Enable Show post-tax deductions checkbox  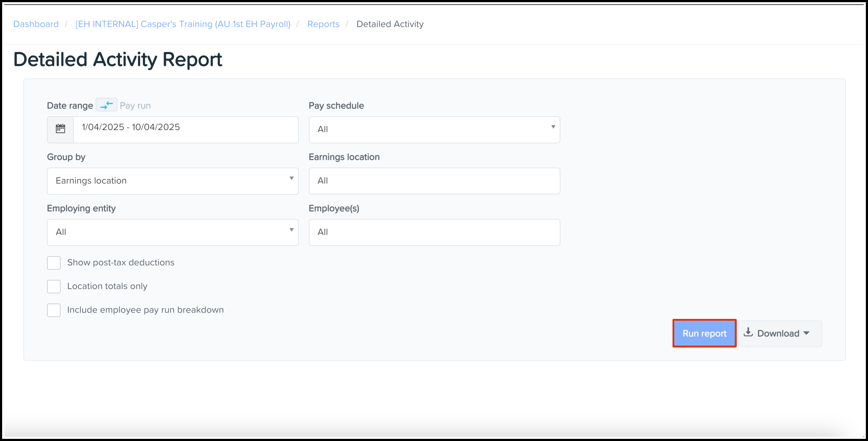pos(54,263)
